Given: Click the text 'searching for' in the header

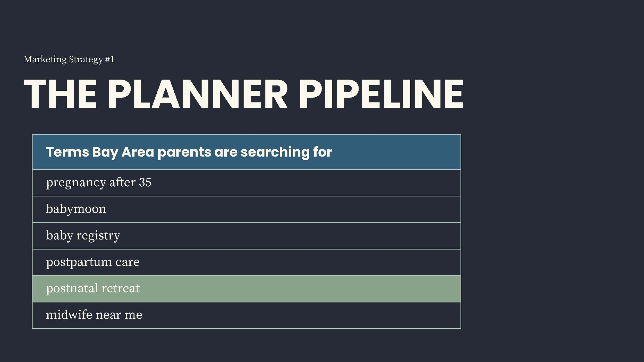Looking at the screenshot, I should point(286,152).
